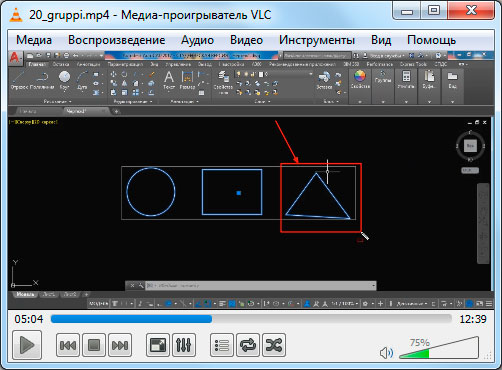Image resolution: width=502 pixels, height=370 pixels.
Task: Open extended settings equalizer button
Action: pos(184,345)
